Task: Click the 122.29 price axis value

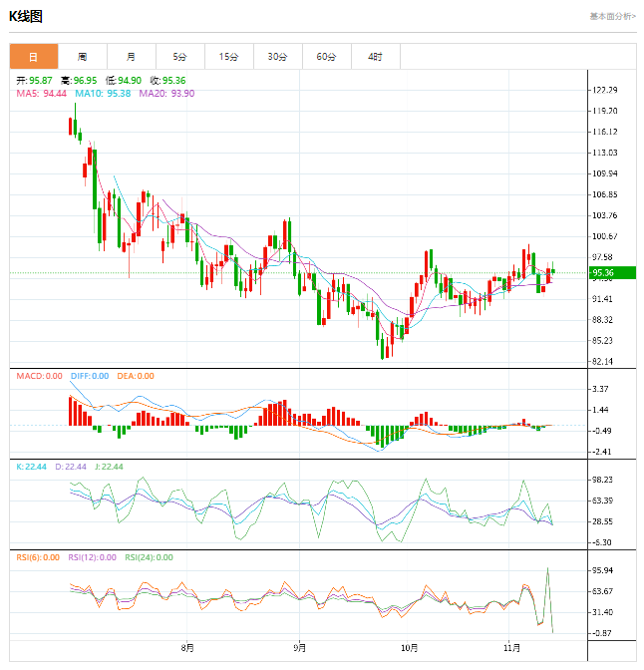Action: click(x=605, y=90)
